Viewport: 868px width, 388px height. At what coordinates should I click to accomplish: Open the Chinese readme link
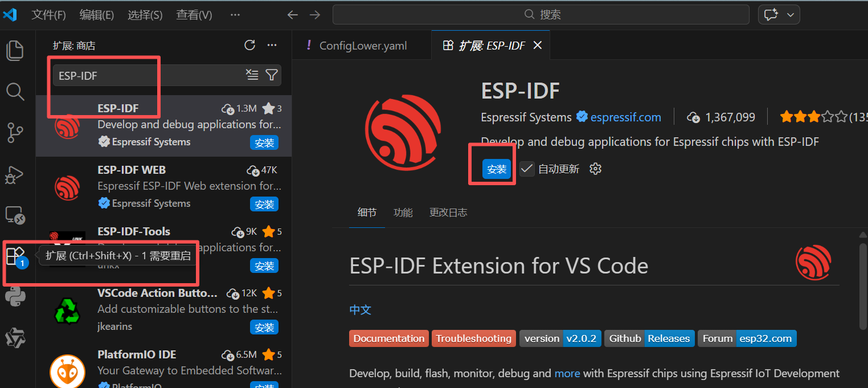[x=360, y=310]
